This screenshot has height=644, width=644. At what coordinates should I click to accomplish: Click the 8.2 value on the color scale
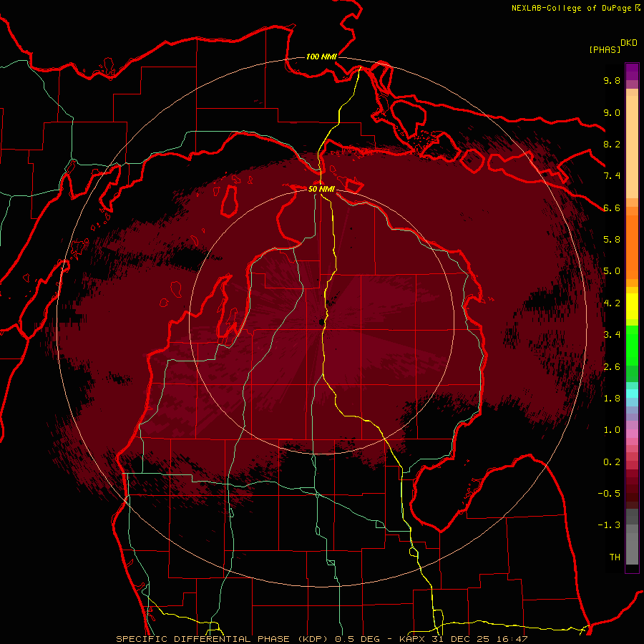pyautogui.click(x=612, y=144)
